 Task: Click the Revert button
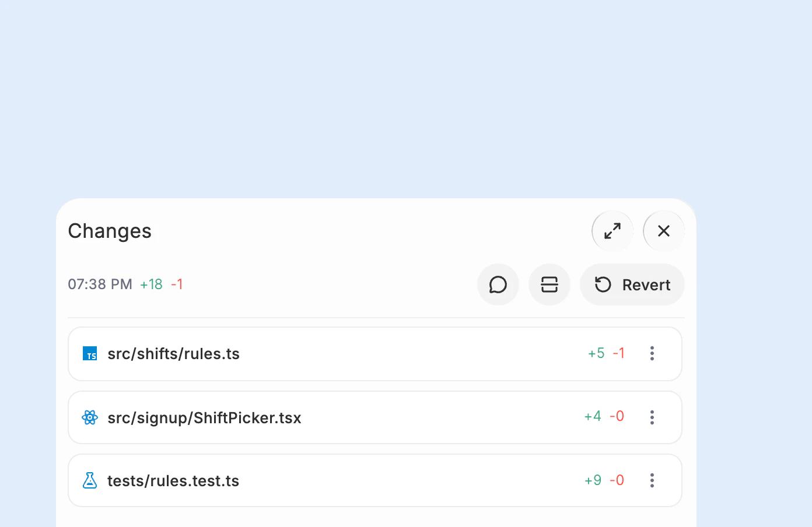(x=632, y=284)
